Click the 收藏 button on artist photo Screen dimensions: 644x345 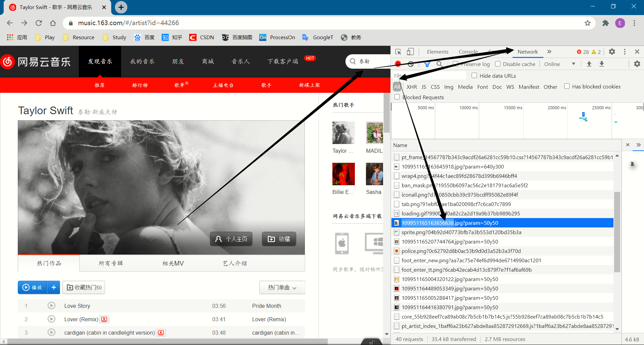(279, 239)
